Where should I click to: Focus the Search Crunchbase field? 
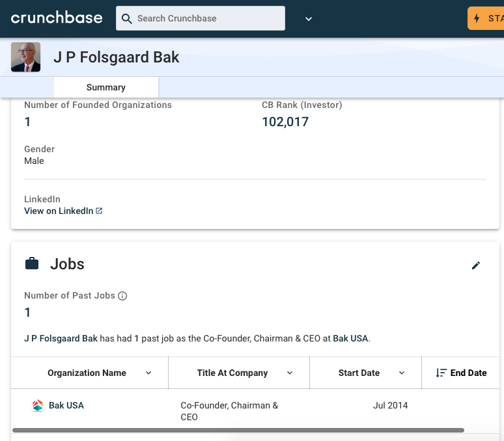coord(201,18)
